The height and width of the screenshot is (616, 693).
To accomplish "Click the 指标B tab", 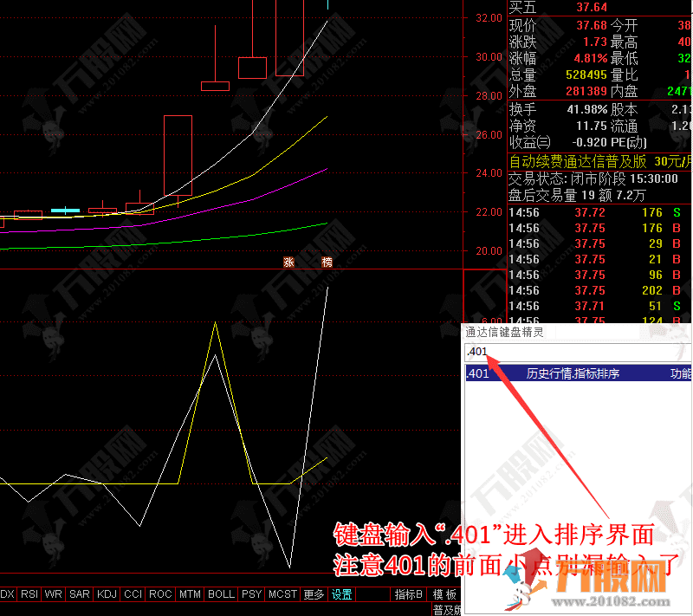I will pos(408,594).
